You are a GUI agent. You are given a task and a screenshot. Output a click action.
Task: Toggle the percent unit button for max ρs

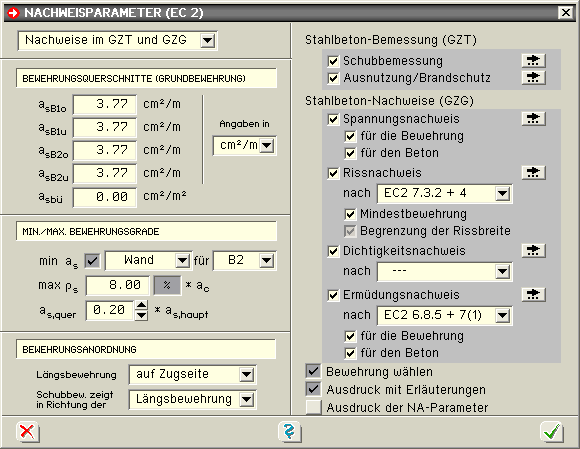tap(167, 285)
